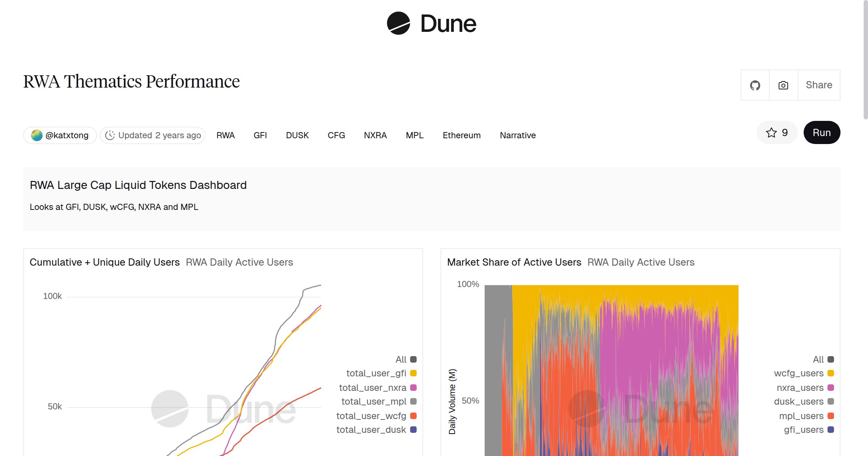
Task: Click the GitHub icon button
Action: point(755,85)
